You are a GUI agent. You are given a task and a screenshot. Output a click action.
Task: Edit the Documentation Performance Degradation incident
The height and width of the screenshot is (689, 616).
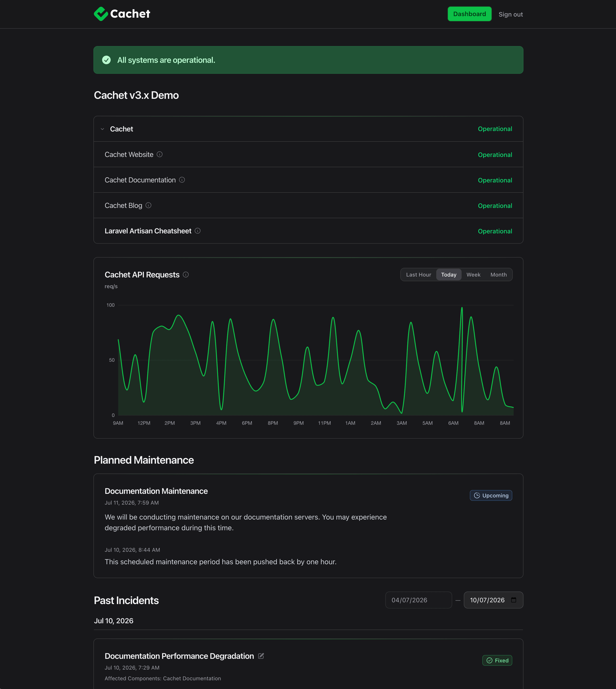(x=261, y=656)
